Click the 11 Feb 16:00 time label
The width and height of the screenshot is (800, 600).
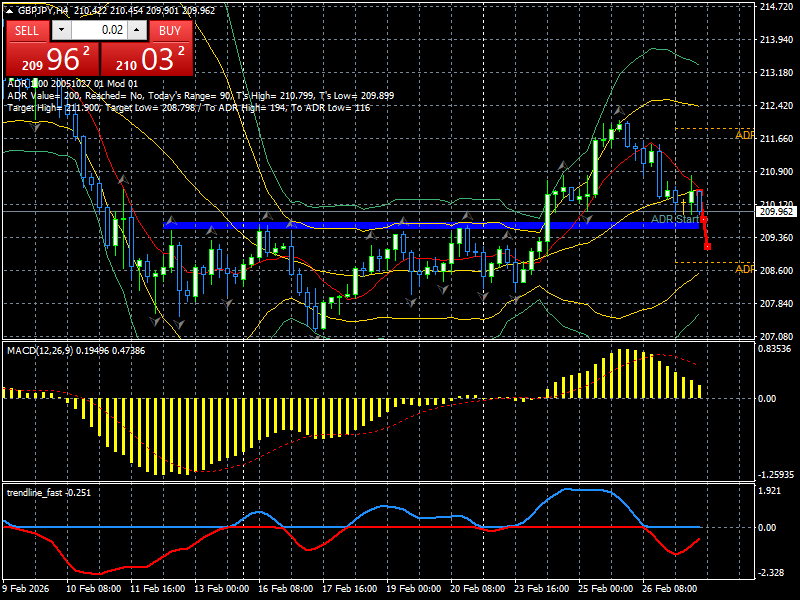click(158, 589)
